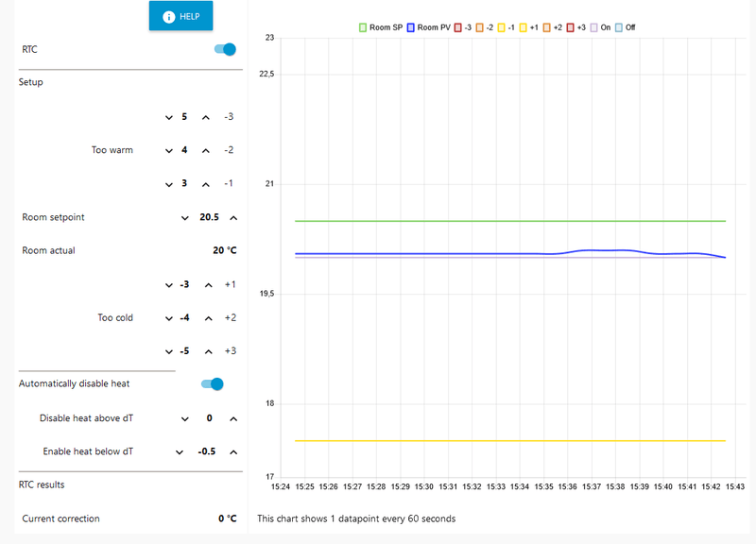Increase Room setpoint with up chevron
Viewport: 756px width, 544px height.
[x=232, y=217]
